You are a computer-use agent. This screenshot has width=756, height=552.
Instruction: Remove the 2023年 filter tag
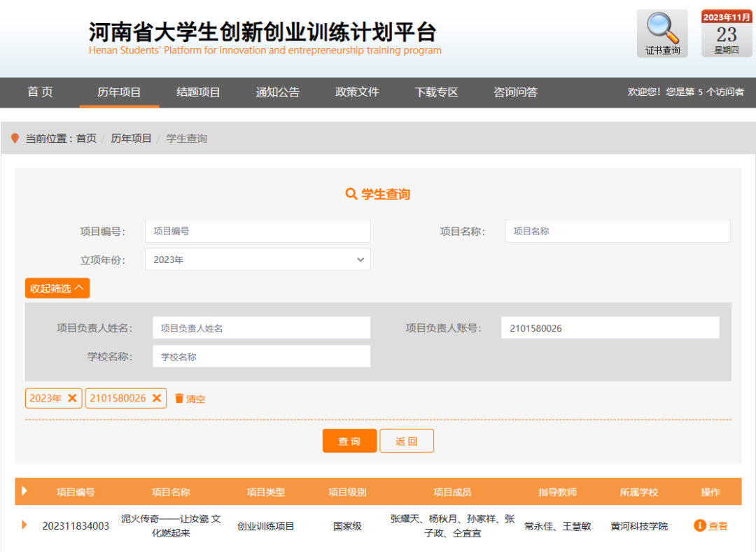click(72, 398)
